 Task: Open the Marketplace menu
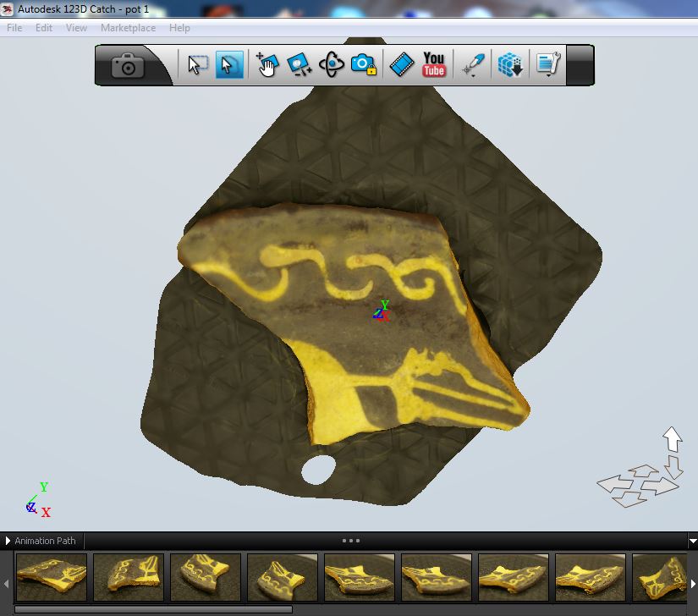coord(128,28)
